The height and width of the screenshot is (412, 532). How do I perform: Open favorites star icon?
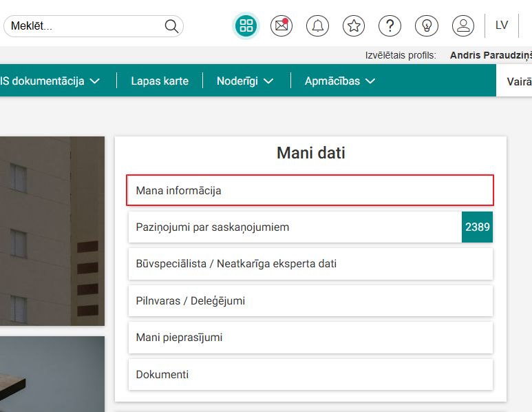click(x=354, y=26)
